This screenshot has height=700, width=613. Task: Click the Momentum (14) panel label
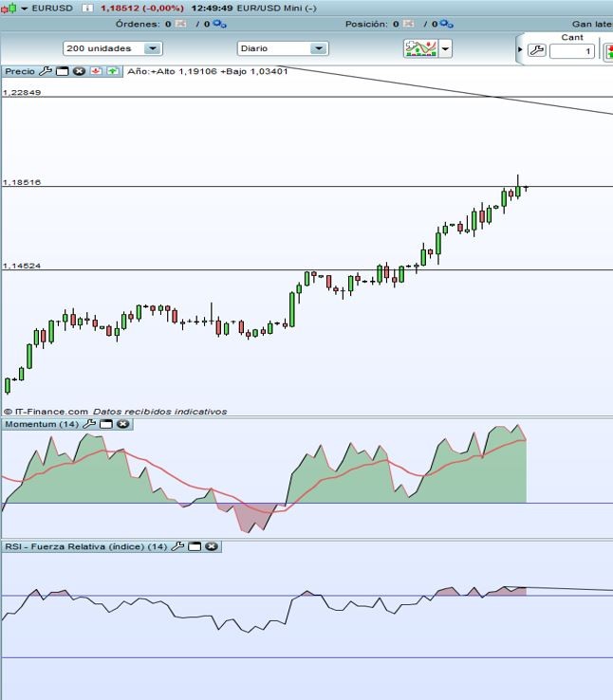click(x=42, y=424)
